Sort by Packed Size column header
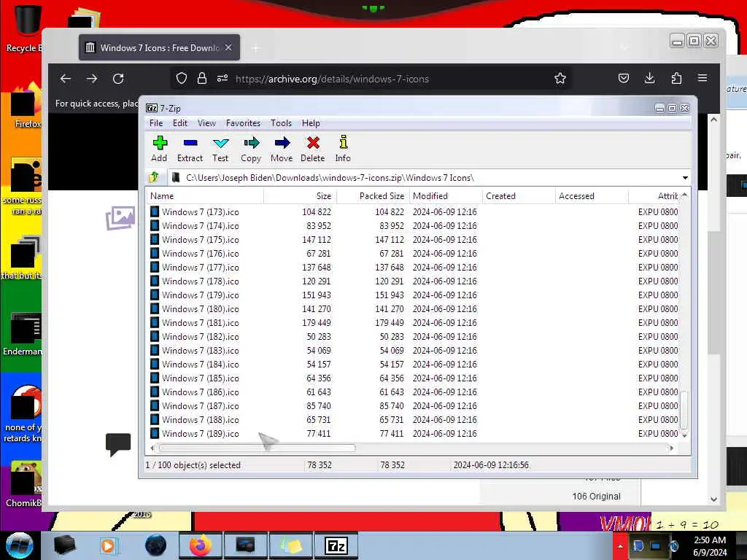 [x=373, y=196]
